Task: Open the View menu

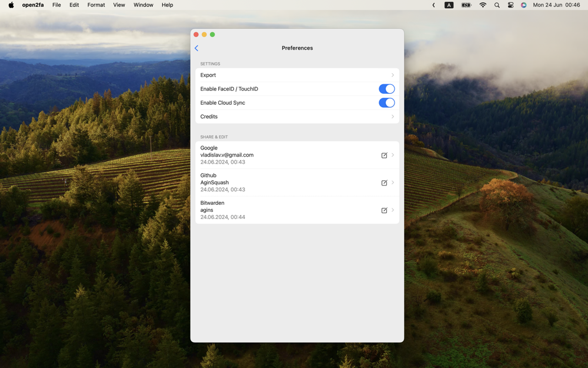Action: 119,5
